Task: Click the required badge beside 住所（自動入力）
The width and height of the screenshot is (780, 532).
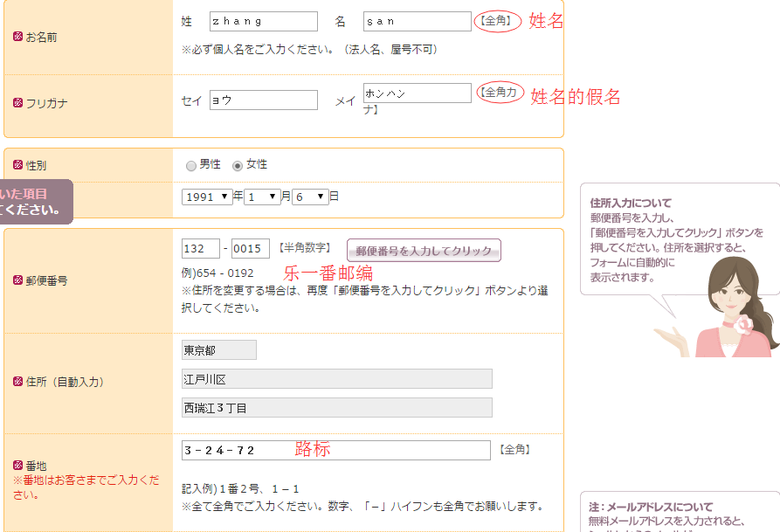Action: [x=17, y=382]
